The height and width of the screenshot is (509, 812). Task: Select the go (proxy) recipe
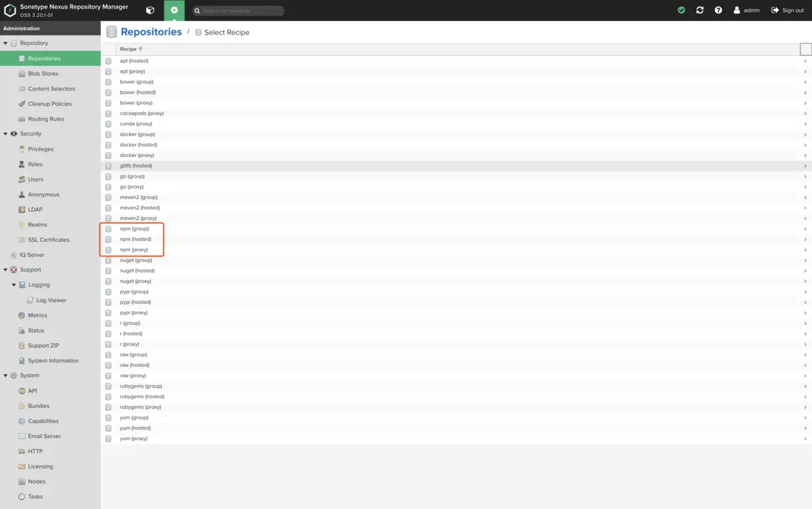click(x=456, y=187)
